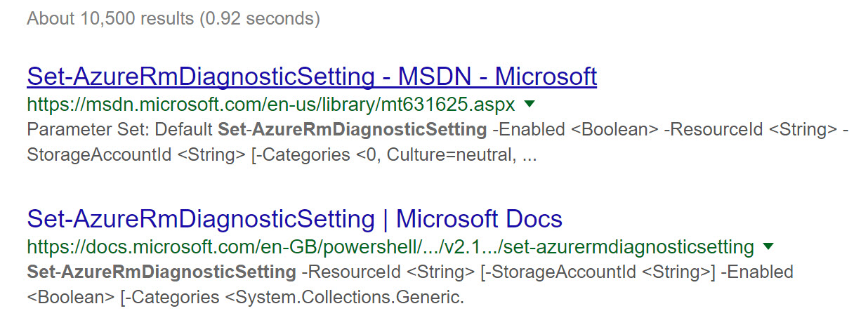This screenshot has height=325, width=868.
Task: Click bold Set-AzureRmDiagnosticSetting in the MSDN snippet
Action: point(353,130)
